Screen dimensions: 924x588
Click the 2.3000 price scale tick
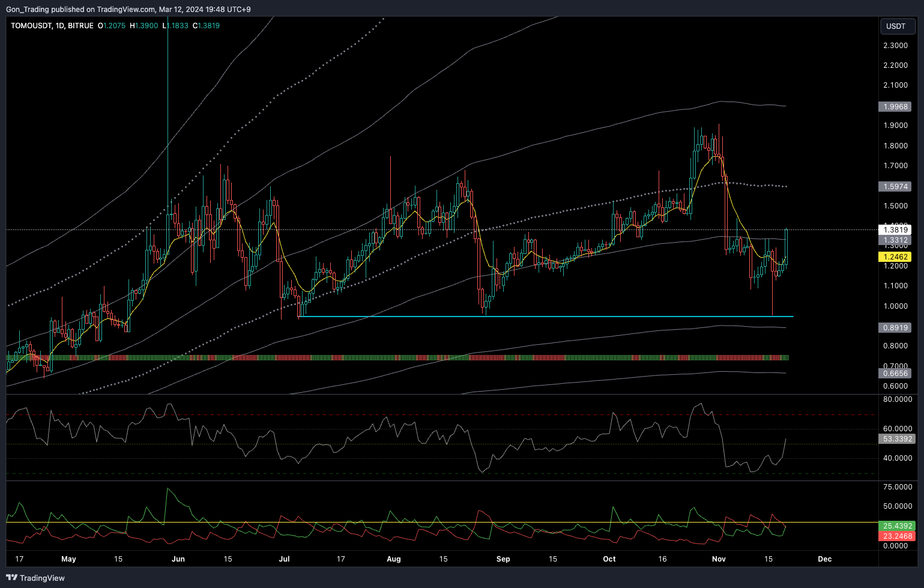pyautogui.click(x=895, y=46)
